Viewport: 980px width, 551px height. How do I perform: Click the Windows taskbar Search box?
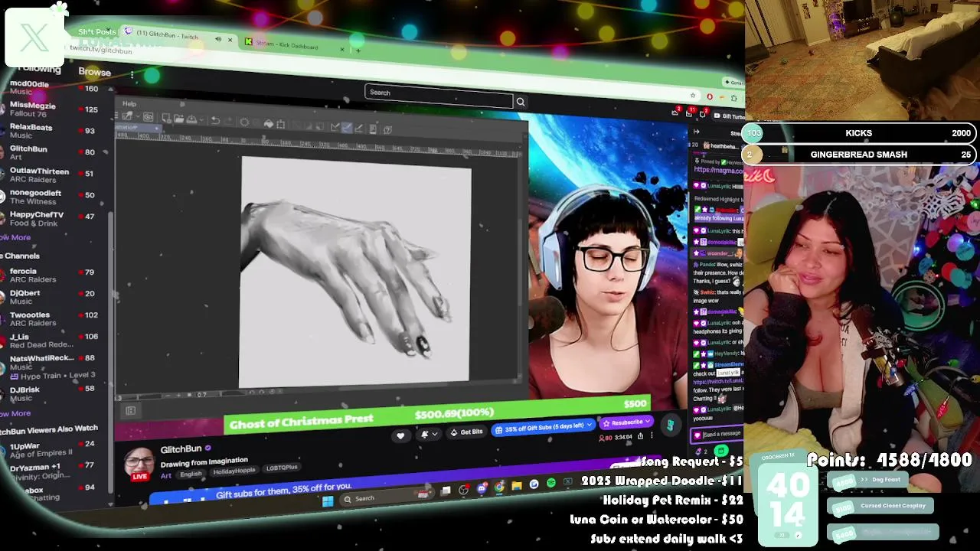tap(387, 497)
